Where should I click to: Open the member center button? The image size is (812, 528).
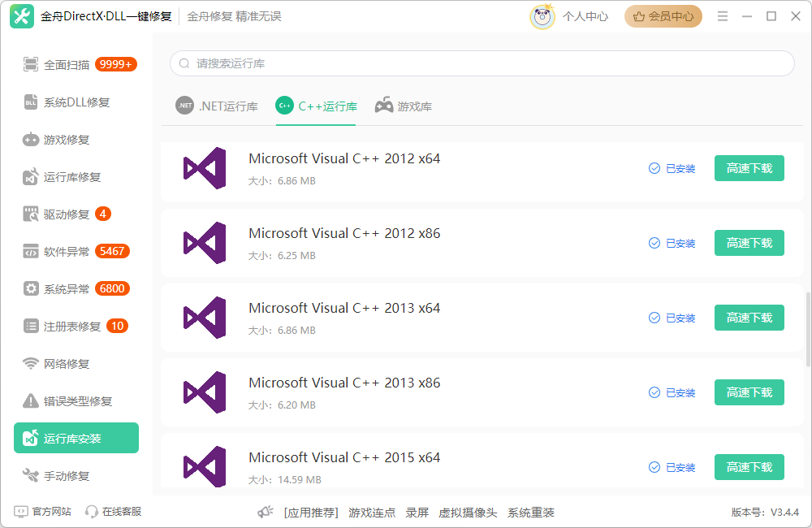pos(663,16)
